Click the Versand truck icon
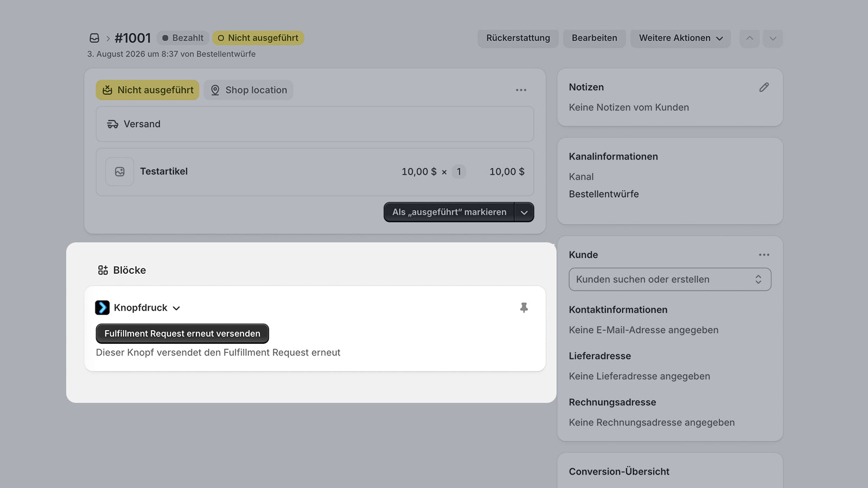The image size is (868, 488). tap(112, 124)
